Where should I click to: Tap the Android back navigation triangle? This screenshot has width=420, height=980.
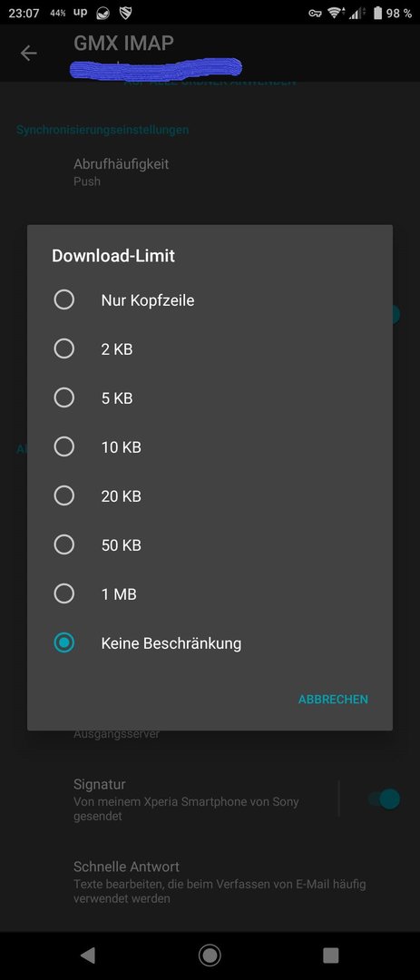(x=88, y=955)
